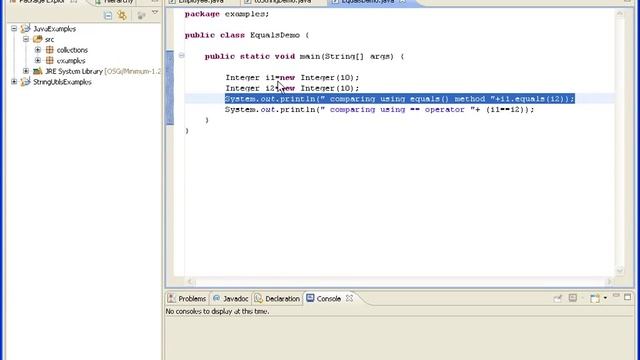Select the StringUtilsExamples project

click(x=62, y=82)
